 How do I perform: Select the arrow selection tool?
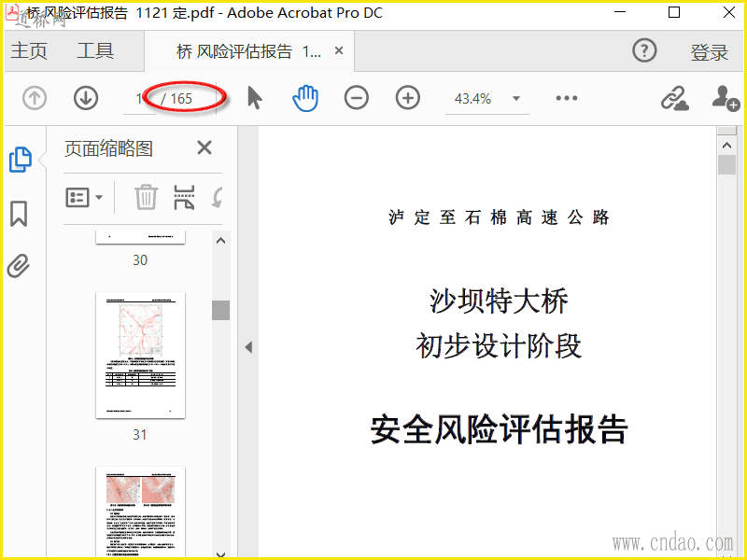[x=255, y=98]
